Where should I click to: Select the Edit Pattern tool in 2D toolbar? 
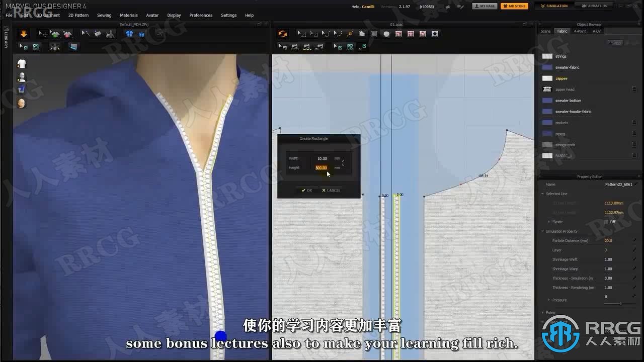(x=301, y=34)
